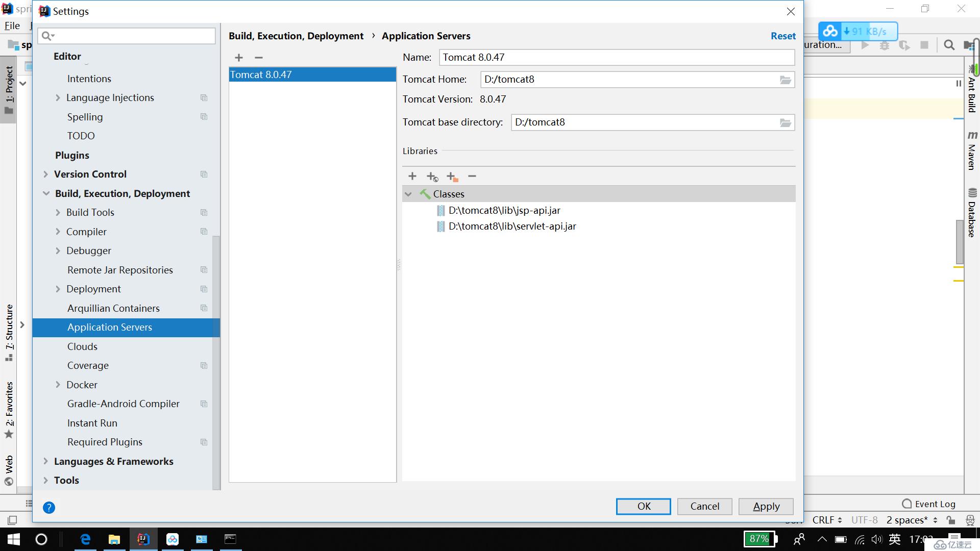Image resolution: width=980 pixels, height=551 pixels.
Task: Expand the Docker node
Action: point(58,385)
